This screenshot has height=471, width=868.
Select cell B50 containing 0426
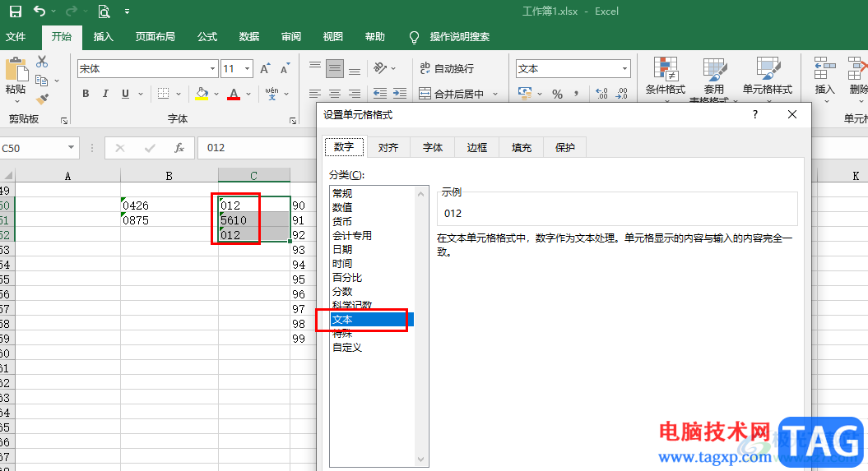tap(169, 205)
